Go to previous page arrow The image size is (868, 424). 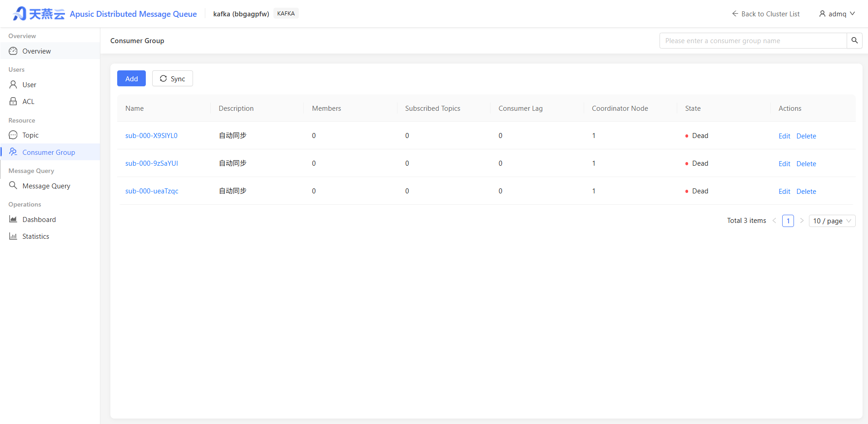(x=774, y=221)
